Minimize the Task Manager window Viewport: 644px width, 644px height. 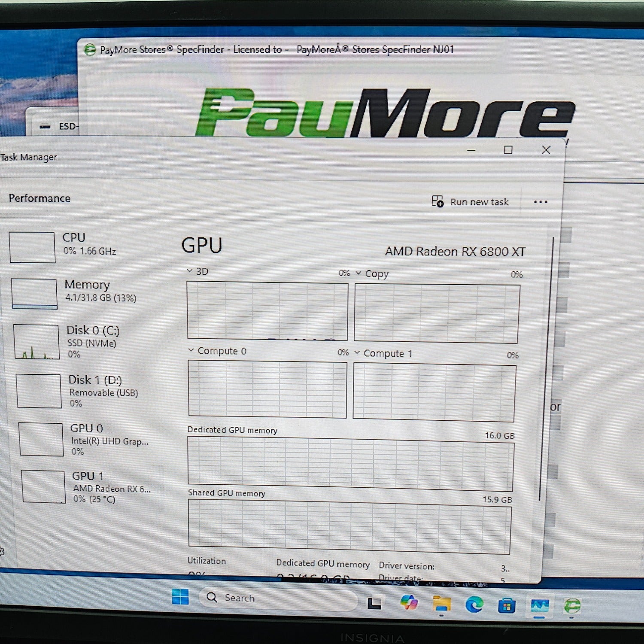[x=471, y=150]
